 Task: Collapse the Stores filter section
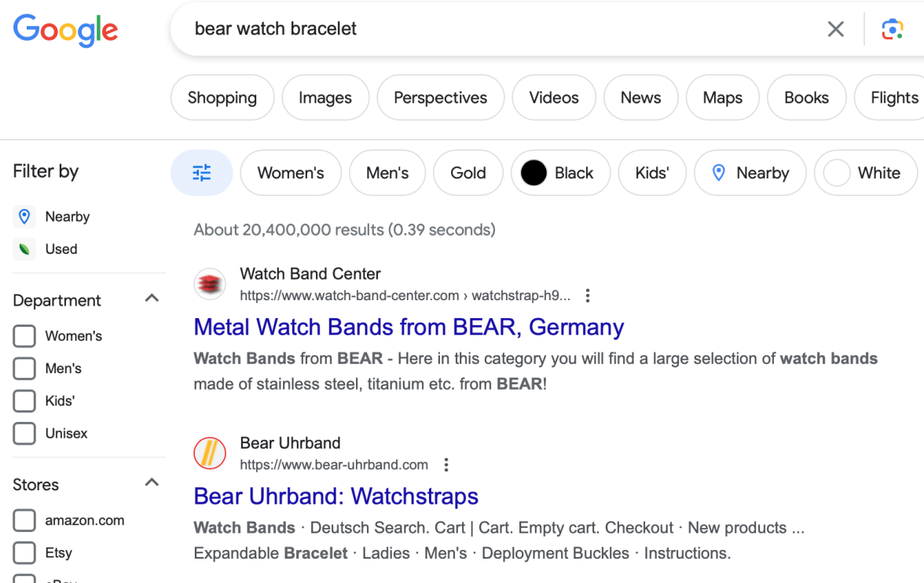click(x=152, y=484)
